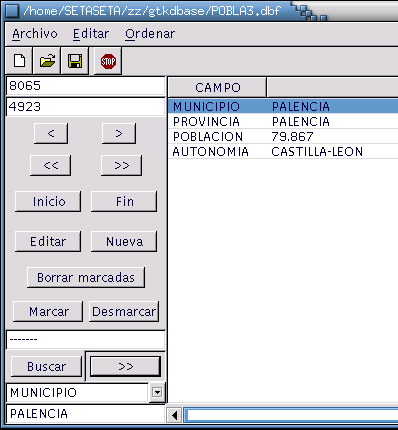
Task: Click the window menu icon in title bar
Action: (12, 11)
